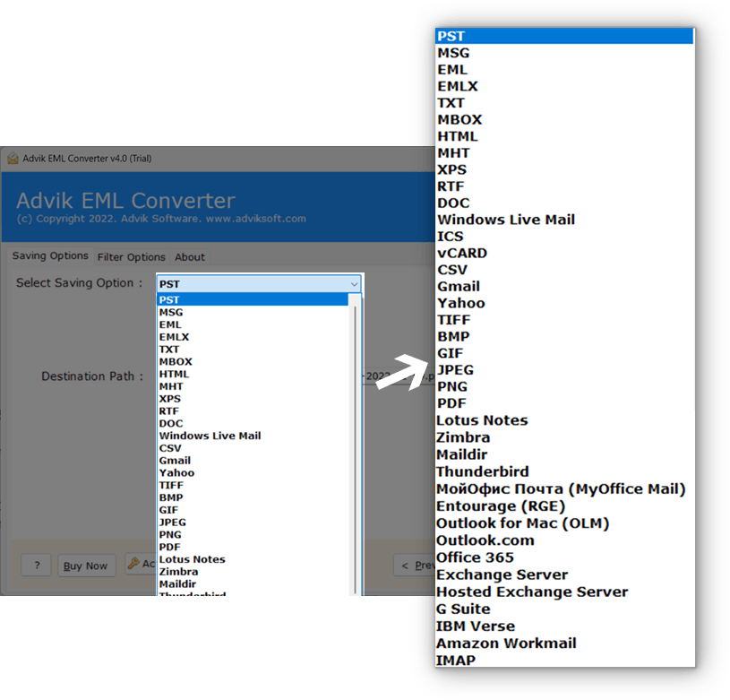This screenshot has height=700, width=730.
Task: Select EMLX in the Saving Option dropdown
Action: [x=253, y=337]
